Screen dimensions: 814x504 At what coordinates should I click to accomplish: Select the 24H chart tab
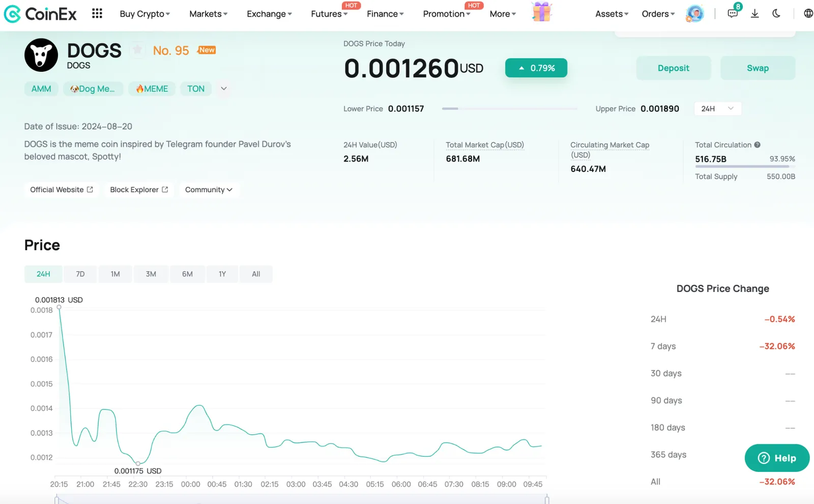43,274
